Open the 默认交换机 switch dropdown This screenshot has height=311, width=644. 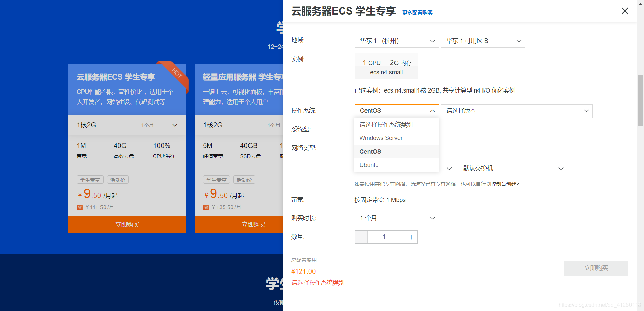[513, 169]
